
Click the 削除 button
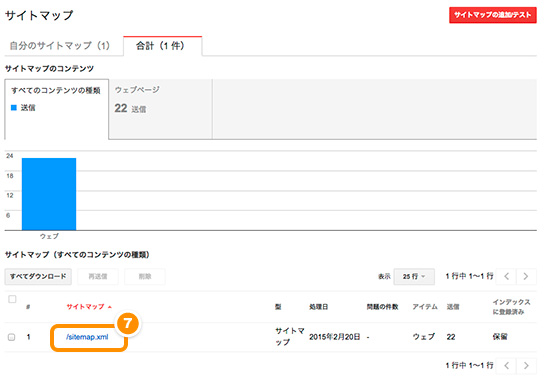tap(145, 276)
